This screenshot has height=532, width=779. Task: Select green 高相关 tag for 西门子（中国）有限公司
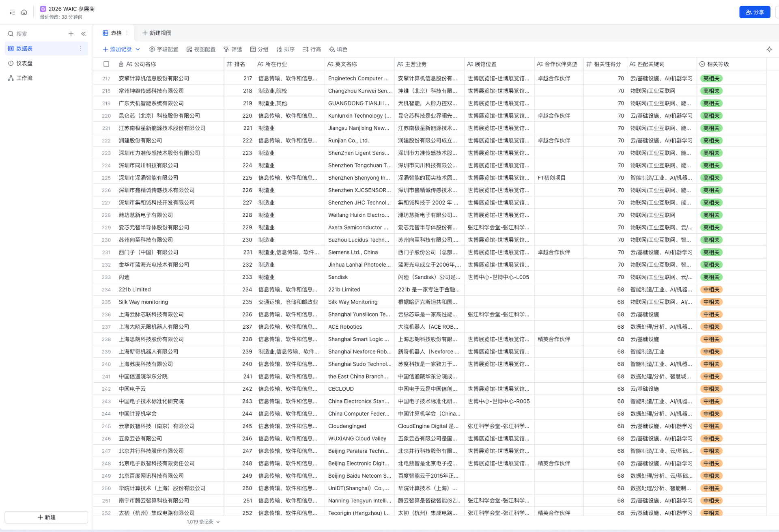tap(711, 252)
